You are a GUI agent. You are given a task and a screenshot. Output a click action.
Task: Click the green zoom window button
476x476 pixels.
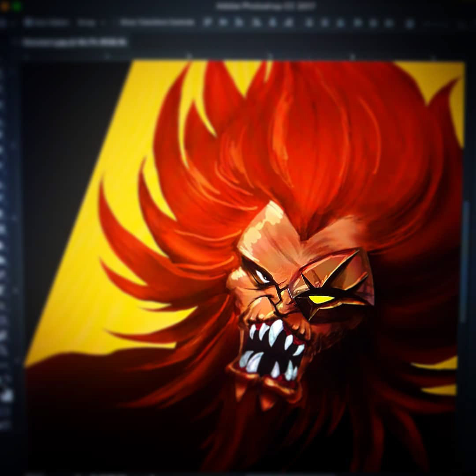17,6
